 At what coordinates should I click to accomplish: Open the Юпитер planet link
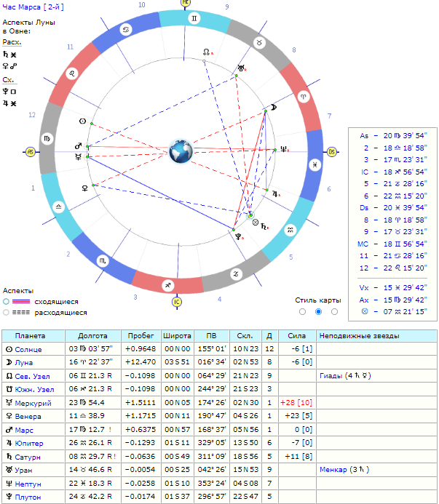tap(29, 443)
